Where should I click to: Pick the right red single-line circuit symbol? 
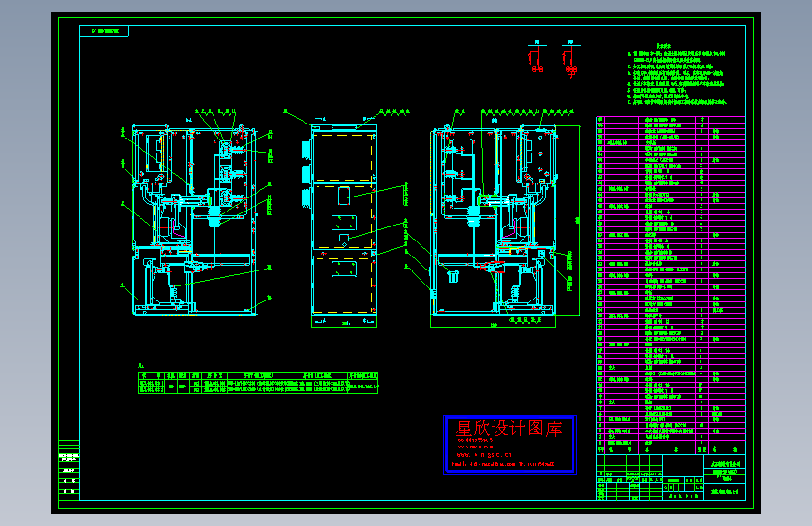pos(570,60)
